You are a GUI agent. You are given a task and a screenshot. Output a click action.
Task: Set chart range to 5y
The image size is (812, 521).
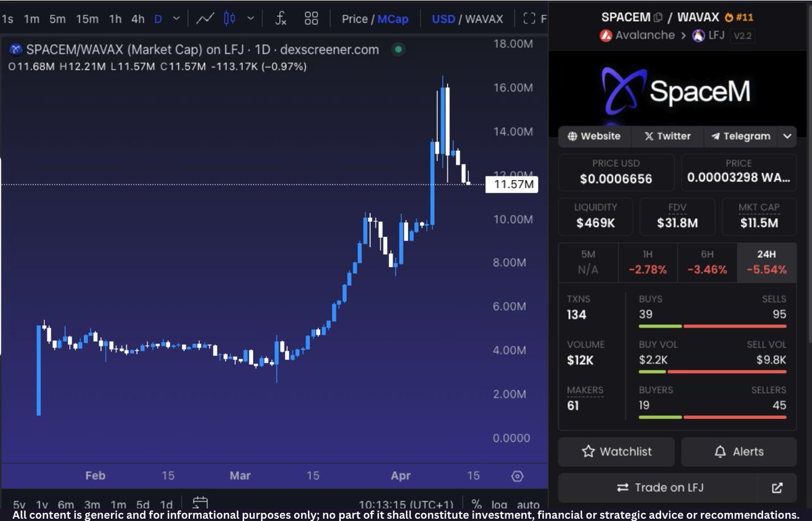pyautogui.click(x=19, y=505)
